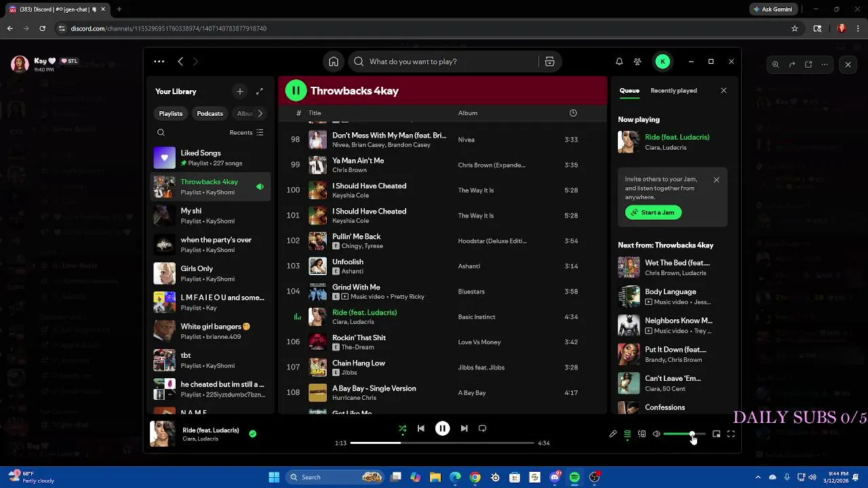Click Ask Gemini button
The height and width of the screenshot is (488, 868).
coord(772,9)
